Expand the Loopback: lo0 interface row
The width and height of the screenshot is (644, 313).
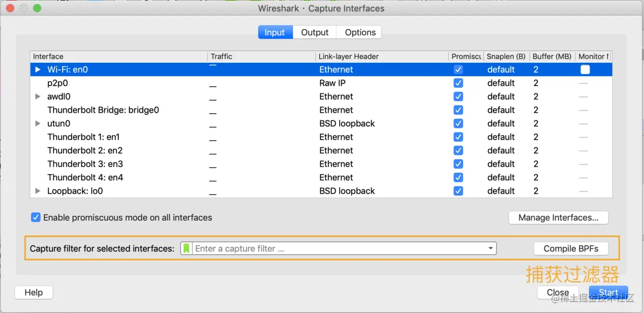pos(37,191)
